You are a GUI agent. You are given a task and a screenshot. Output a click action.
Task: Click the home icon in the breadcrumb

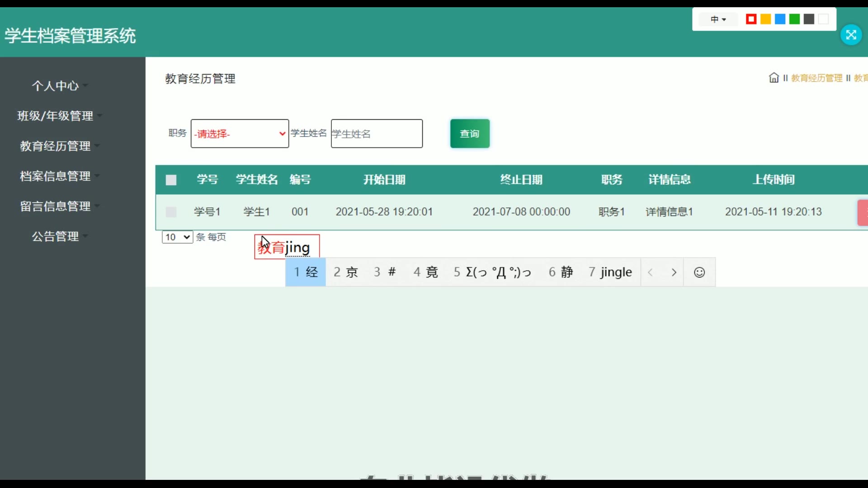(774, 78)
